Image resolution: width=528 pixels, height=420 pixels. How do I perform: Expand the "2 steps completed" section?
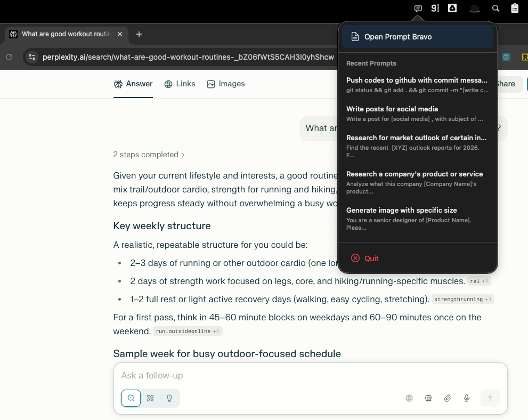[149, 155]
